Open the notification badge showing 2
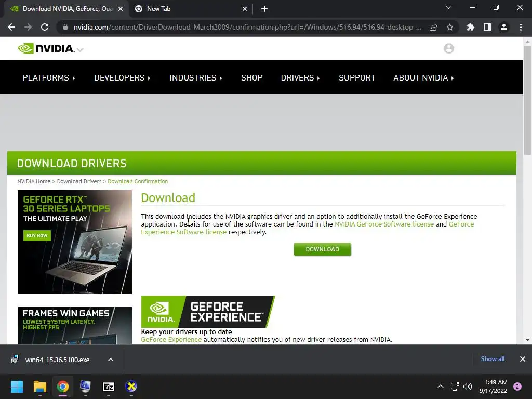The image size is (532, 399). coord(517,387)
